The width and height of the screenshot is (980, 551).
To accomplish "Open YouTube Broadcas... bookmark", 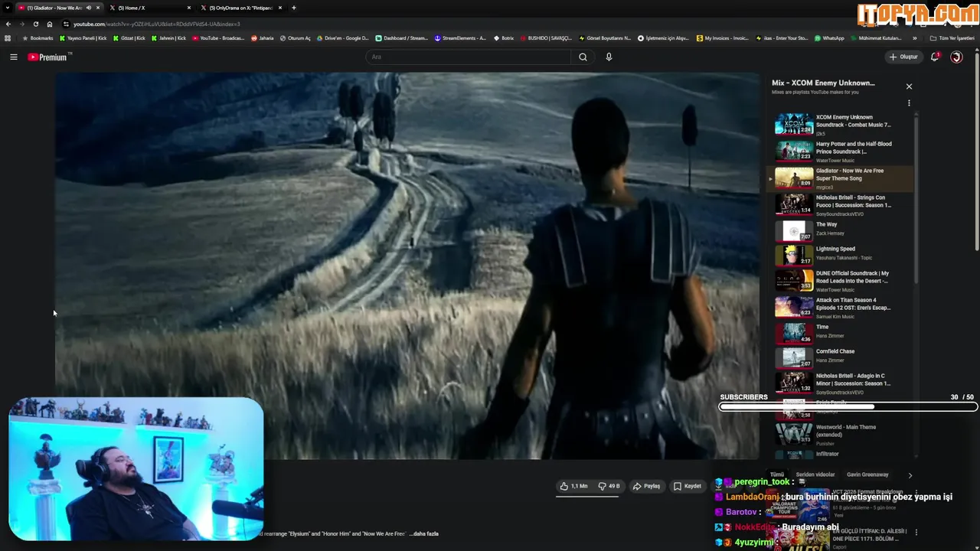I will tap(218, 38).
